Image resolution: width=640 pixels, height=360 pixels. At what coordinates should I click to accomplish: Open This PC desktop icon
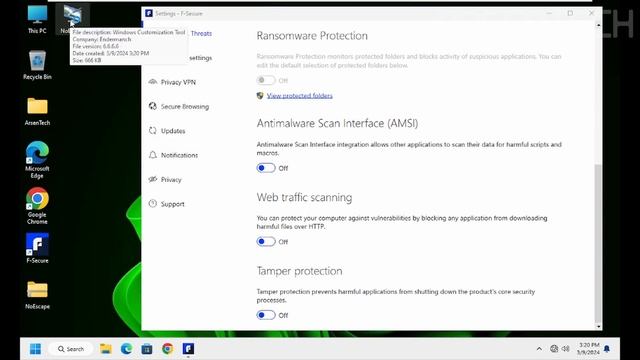[x=37, y=19]
